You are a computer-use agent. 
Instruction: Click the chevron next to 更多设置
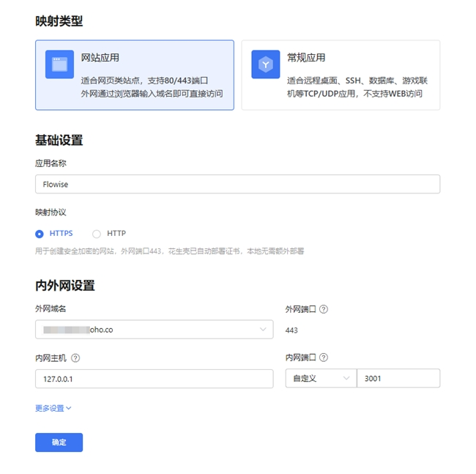(x=69, y=409)
